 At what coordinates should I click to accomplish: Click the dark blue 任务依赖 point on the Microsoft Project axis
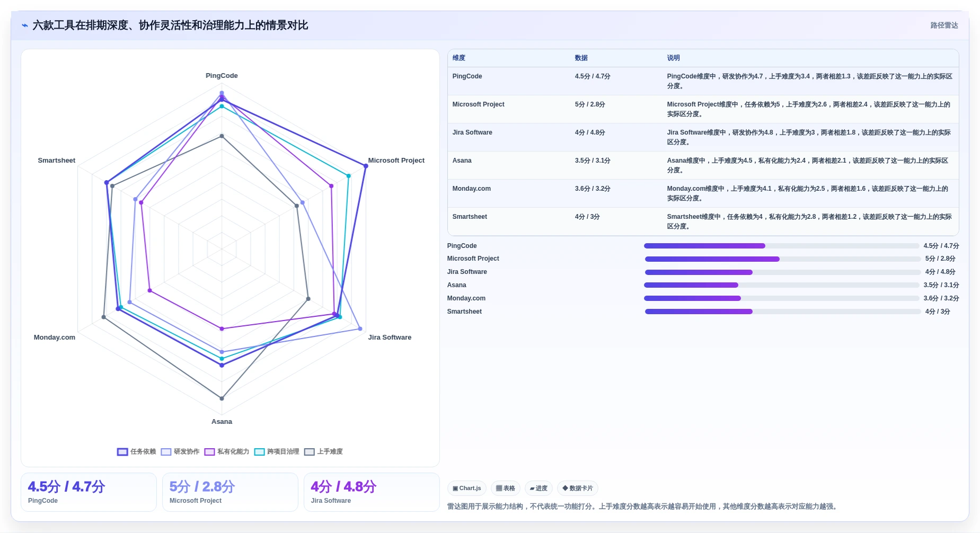pyautogui.click(x=365, y=166)
